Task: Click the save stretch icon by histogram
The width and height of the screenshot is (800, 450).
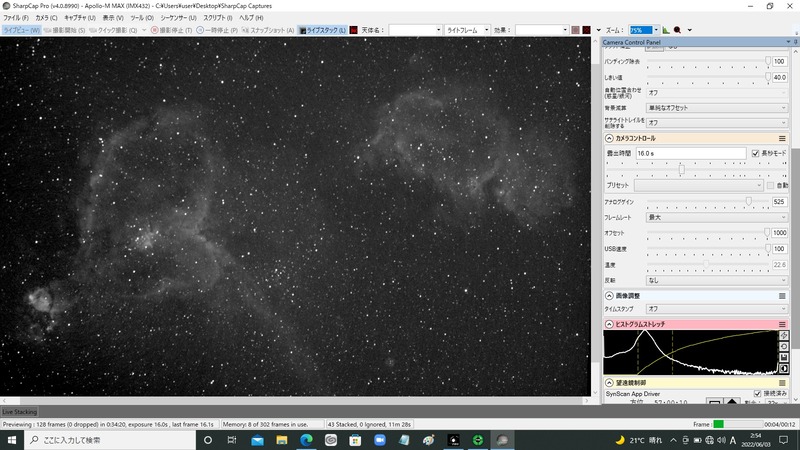Action: 784,358
